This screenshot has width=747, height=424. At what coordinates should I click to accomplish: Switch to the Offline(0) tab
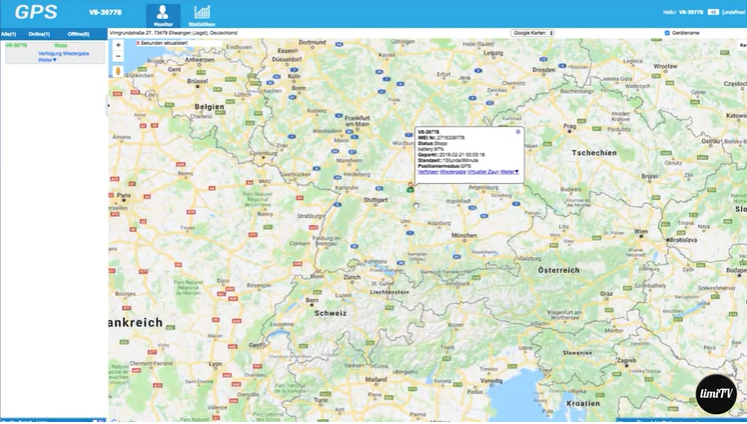(78, 34)
